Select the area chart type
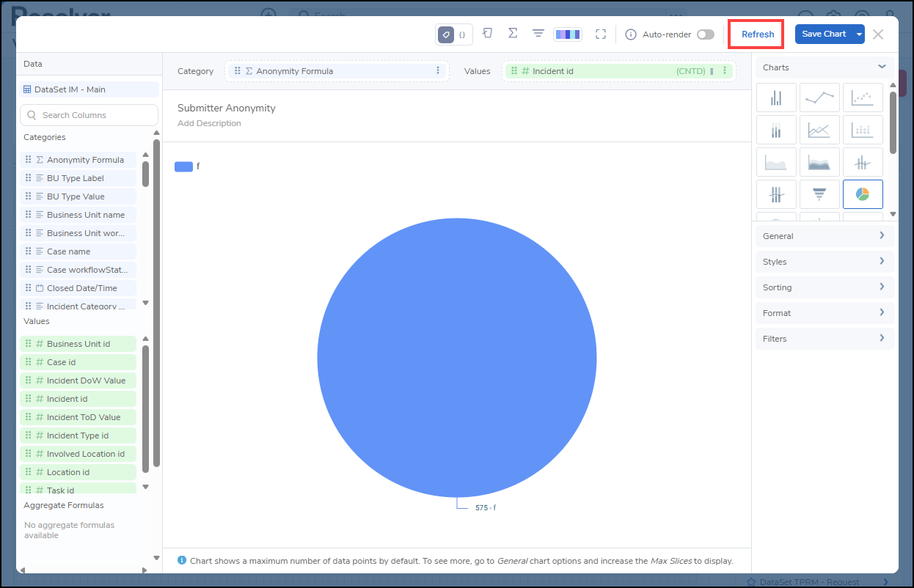This screenshot has height=588, width=914. click(x=776, y=162)
